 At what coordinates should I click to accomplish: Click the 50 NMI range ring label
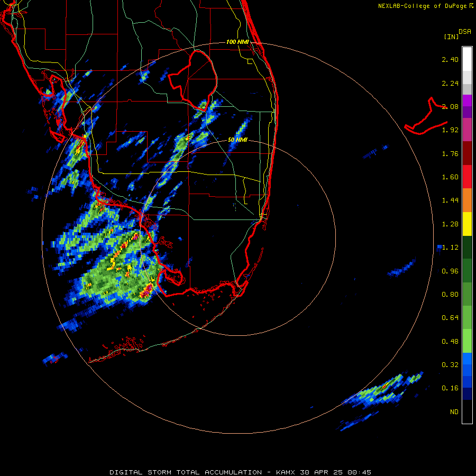[237, 140]
